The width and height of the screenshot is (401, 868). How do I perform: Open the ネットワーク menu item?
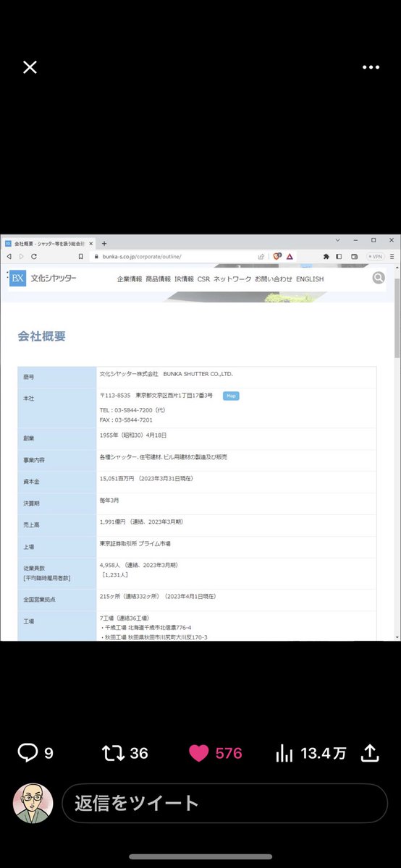coord(232,279)
